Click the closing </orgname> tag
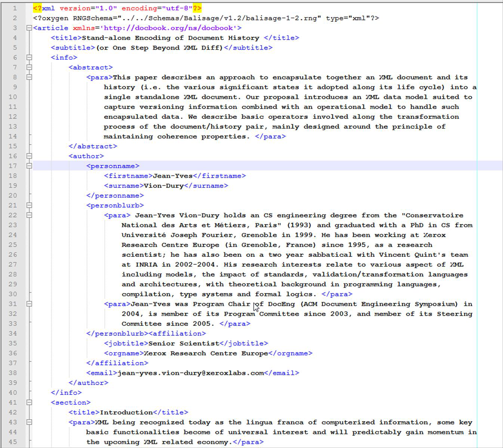The height and width of the screenshot is (448, 503). (x=290, y=353)
